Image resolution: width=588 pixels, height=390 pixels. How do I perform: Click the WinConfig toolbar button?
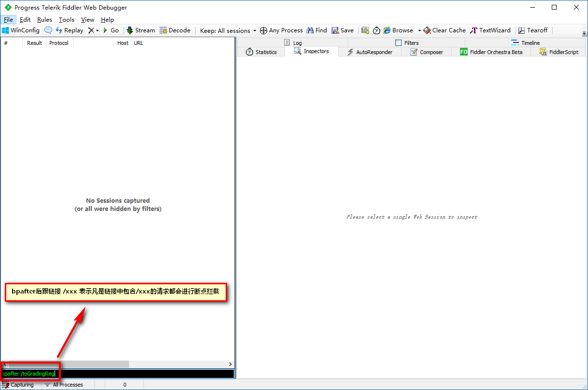[x=21, y=30]
